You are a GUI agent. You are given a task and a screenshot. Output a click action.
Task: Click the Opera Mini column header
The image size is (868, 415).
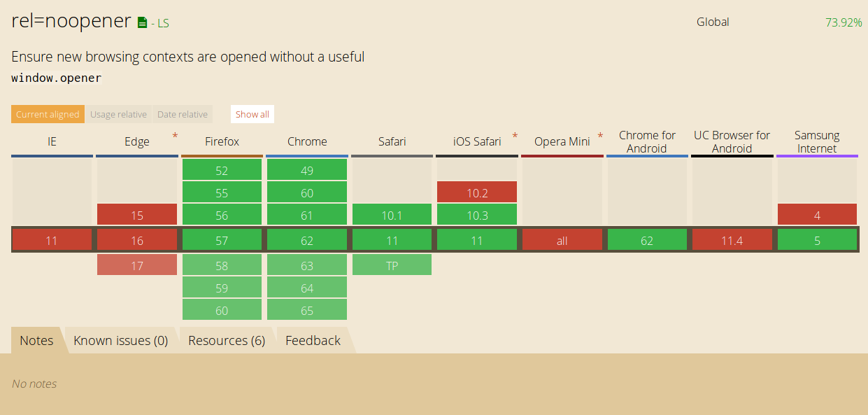coord(562,142)
